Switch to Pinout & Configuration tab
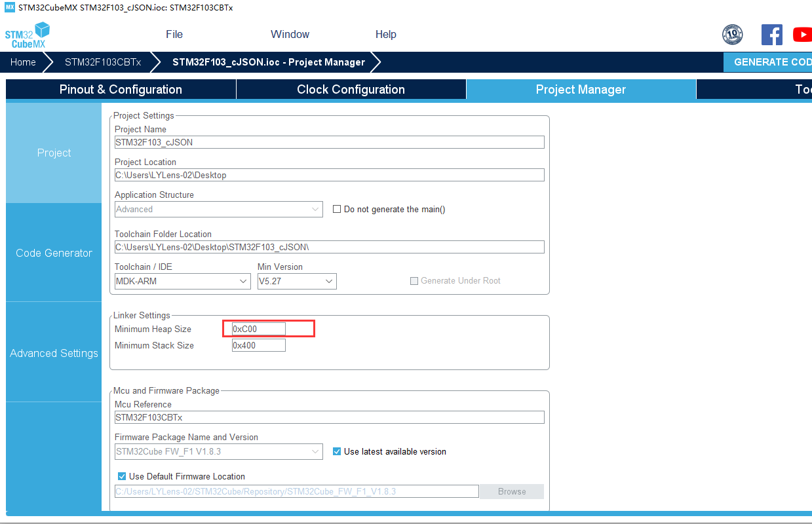This screenshot has width=812, height=524. (x=121, y=89)
